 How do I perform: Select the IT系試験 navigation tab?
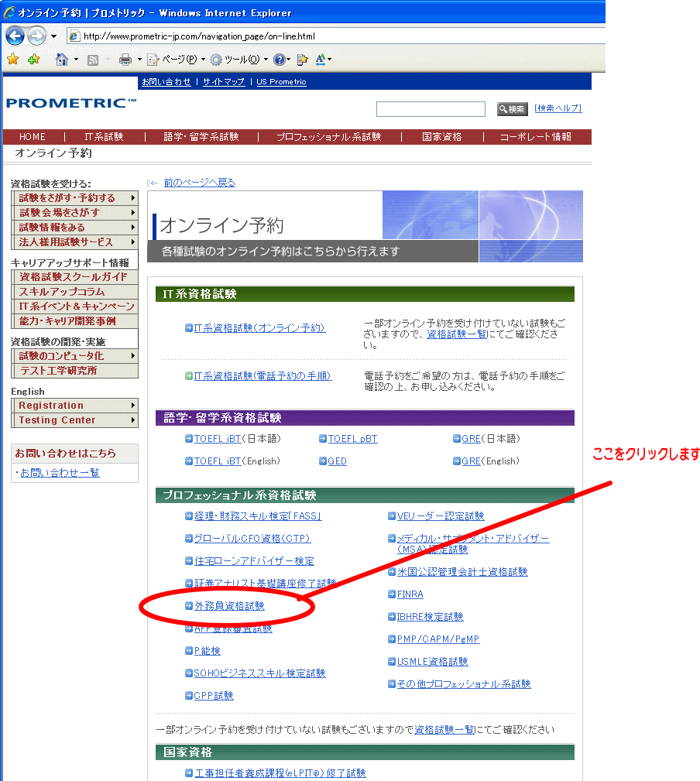(104, 137)
